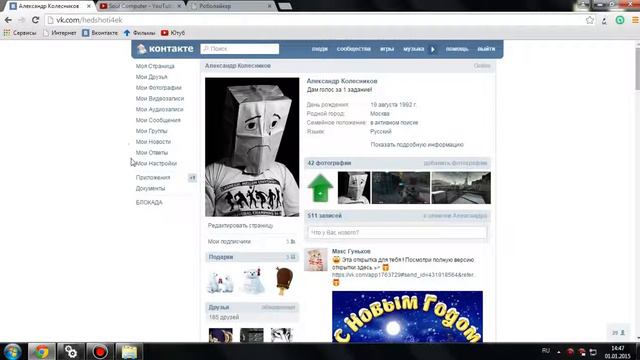Open Интернет bookmark
The width and height of the screenshot is (640, 360).
pos(60,33)
